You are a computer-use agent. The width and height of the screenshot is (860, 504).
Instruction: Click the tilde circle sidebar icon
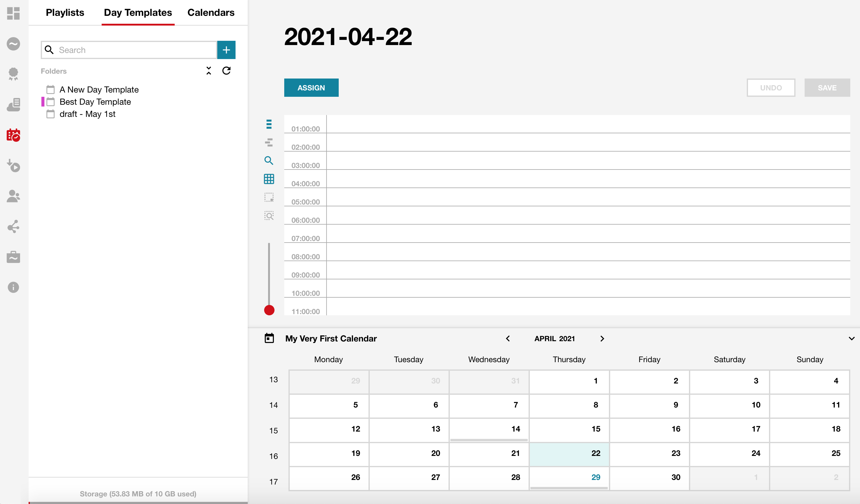pyautogui.click(x=13, y=44)
